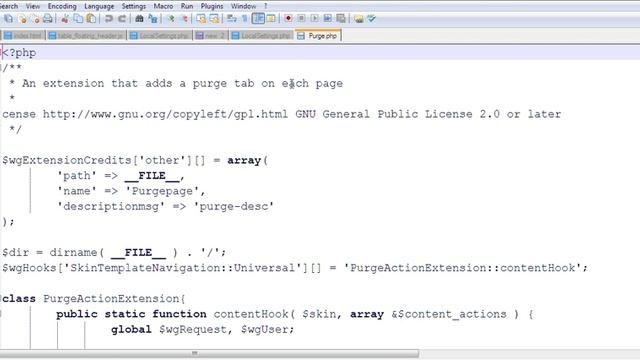The width and height of the screenshot is (640, 360).
Task: Open the Language menu
Action: pos(99,7)
